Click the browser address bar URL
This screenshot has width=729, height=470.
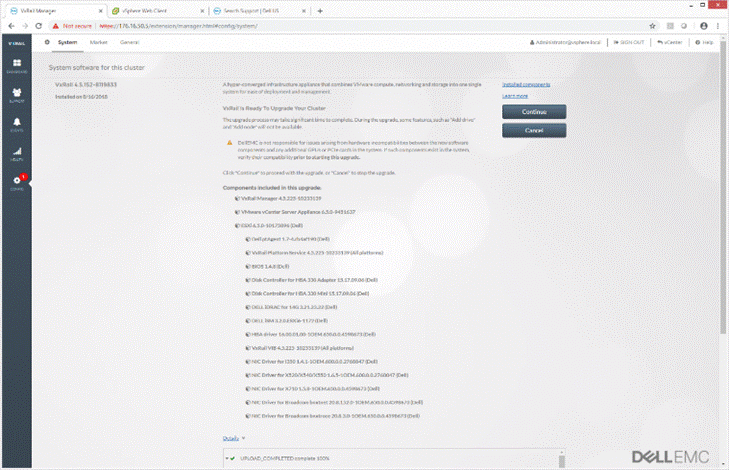(179, 26)
